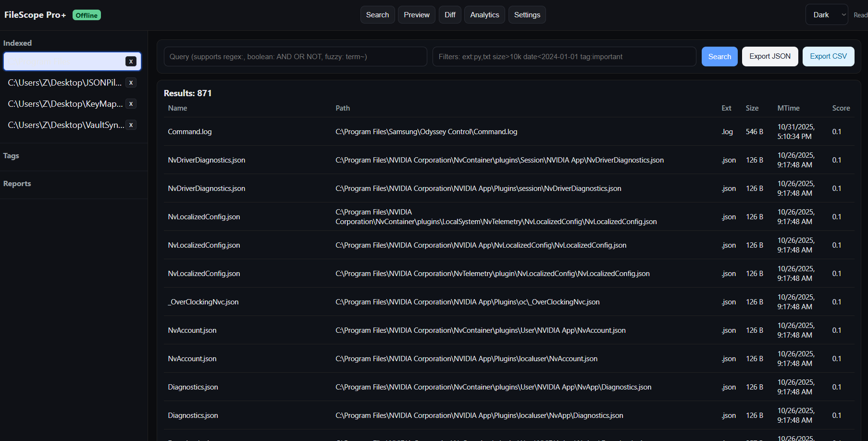
Task: Open the Tags sidebar section
Action: [x=11, y=156]
